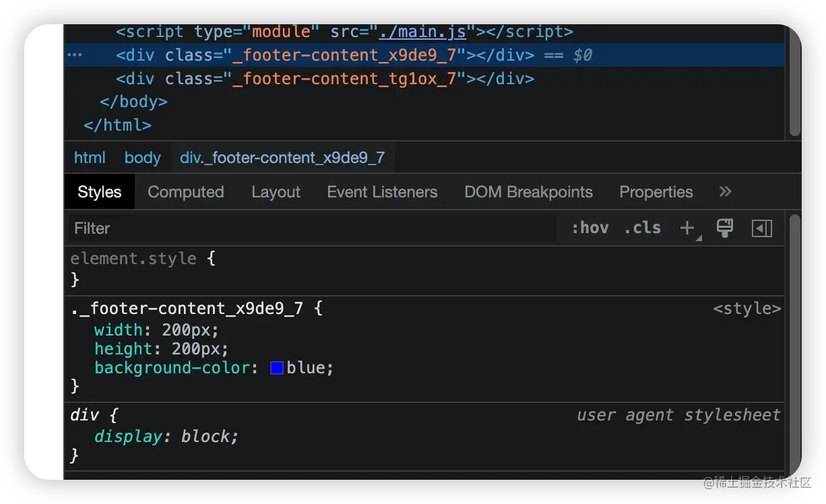The width and height of the screenshot is (826, 504).
Task: Toggle the computed styles sidebar icon
Action: (x=762, y=228)
